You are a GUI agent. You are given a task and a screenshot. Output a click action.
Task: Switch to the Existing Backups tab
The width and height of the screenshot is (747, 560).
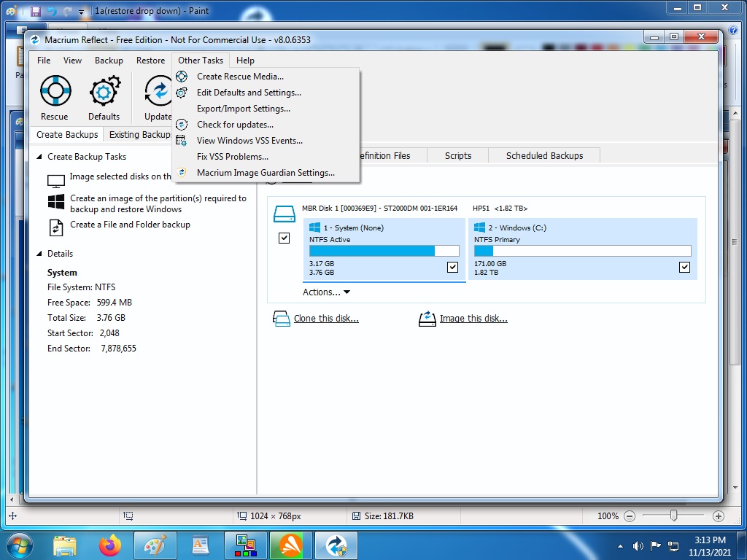pos(139,135)
